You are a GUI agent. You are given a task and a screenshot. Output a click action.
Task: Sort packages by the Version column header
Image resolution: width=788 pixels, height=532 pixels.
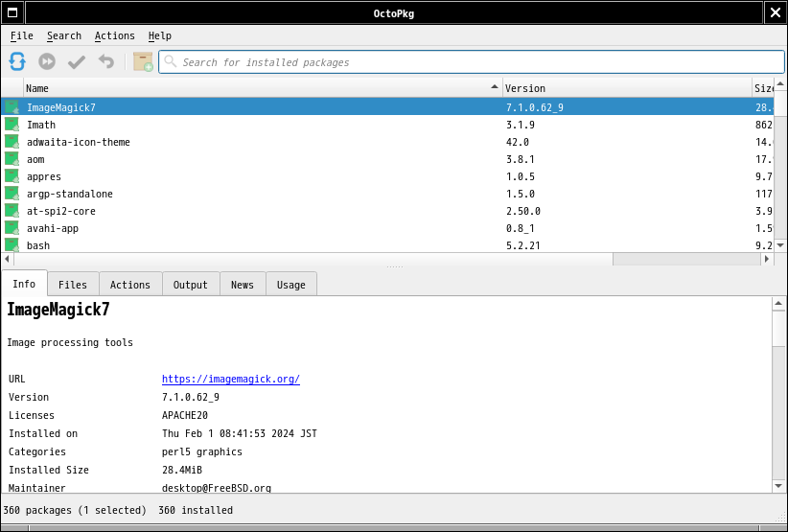tap(627, 88)
